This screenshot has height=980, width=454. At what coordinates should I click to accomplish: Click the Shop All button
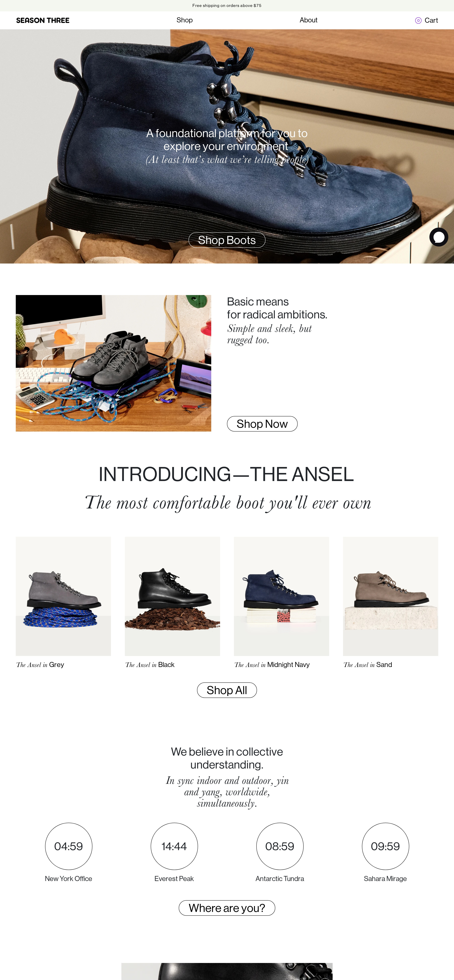[227, 690]
